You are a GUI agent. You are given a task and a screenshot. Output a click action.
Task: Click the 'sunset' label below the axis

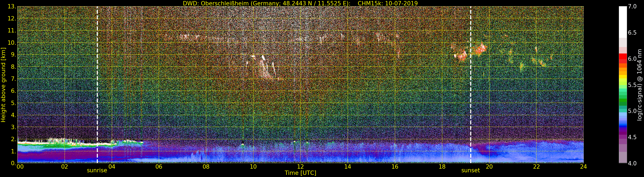click(x=471, y=171)
